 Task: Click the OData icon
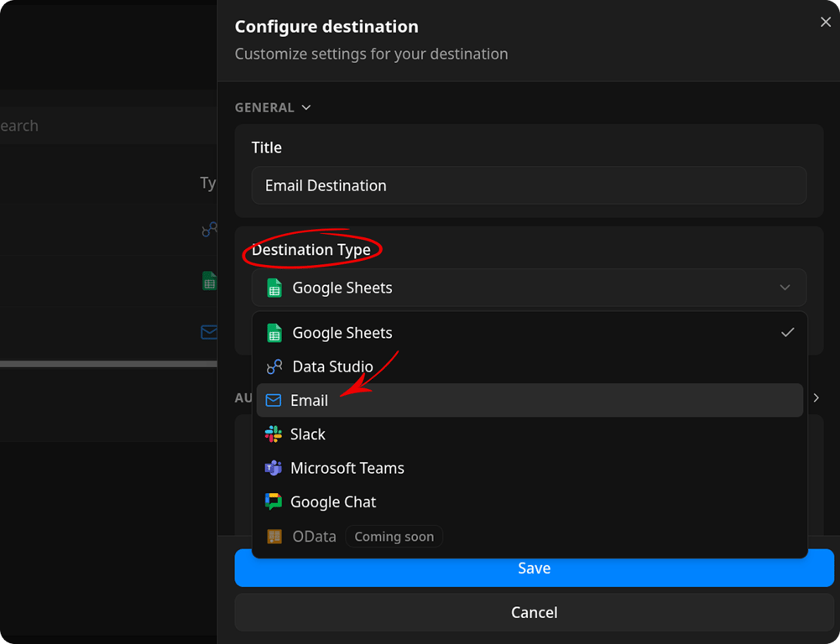(x=274, y=537)
